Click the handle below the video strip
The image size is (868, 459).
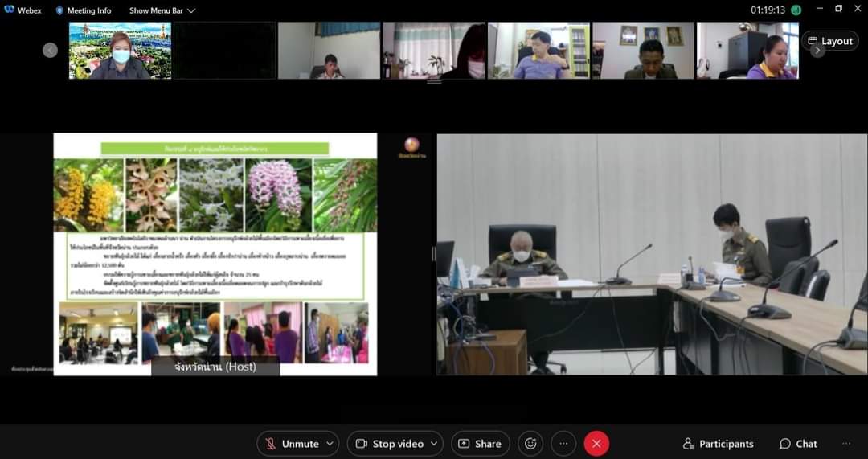[x=434, y=82]
